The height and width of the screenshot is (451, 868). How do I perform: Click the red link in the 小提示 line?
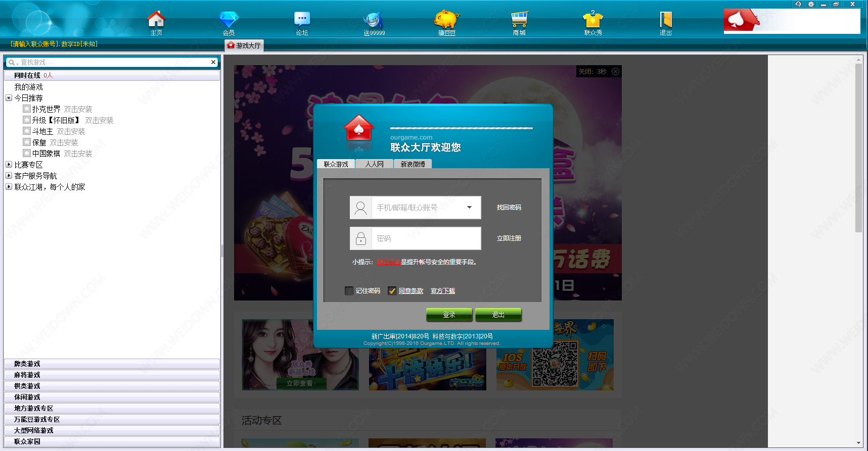click(x=389, y=262)
